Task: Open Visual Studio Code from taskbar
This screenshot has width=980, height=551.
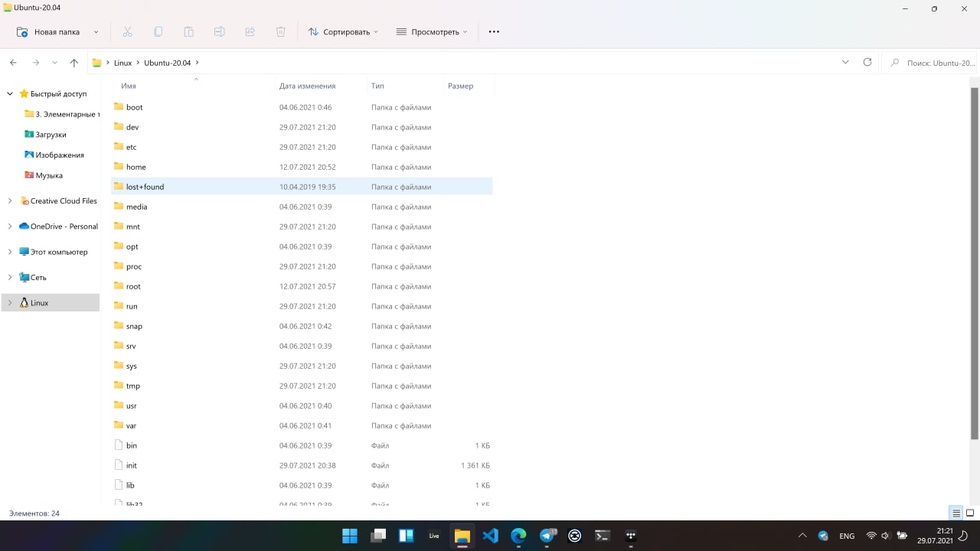Action: coord(491,536)
